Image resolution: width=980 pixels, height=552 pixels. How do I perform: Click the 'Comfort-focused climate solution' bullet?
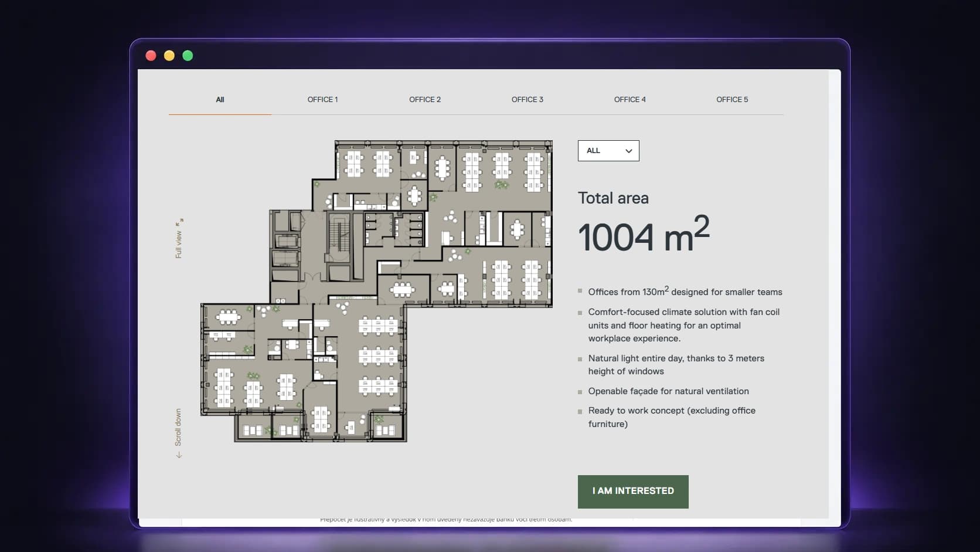pyautogui.click(x=684, y=325)
